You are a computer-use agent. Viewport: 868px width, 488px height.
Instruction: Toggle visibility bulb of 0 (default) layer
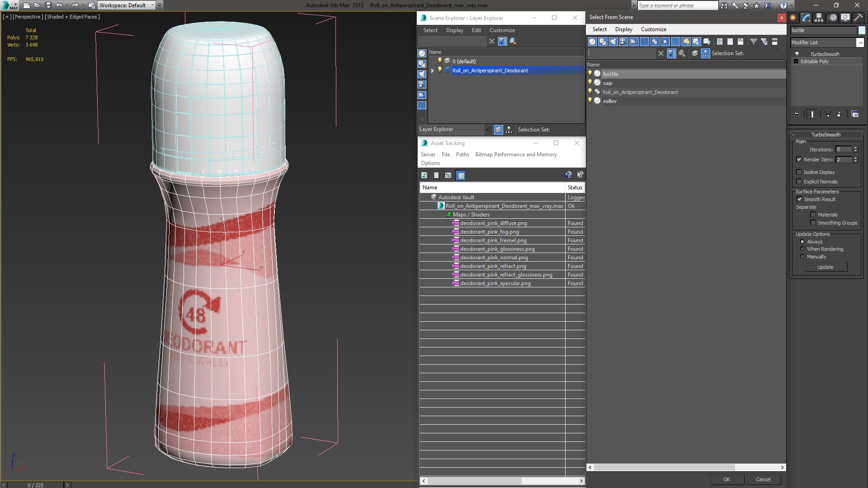(439, 61)
